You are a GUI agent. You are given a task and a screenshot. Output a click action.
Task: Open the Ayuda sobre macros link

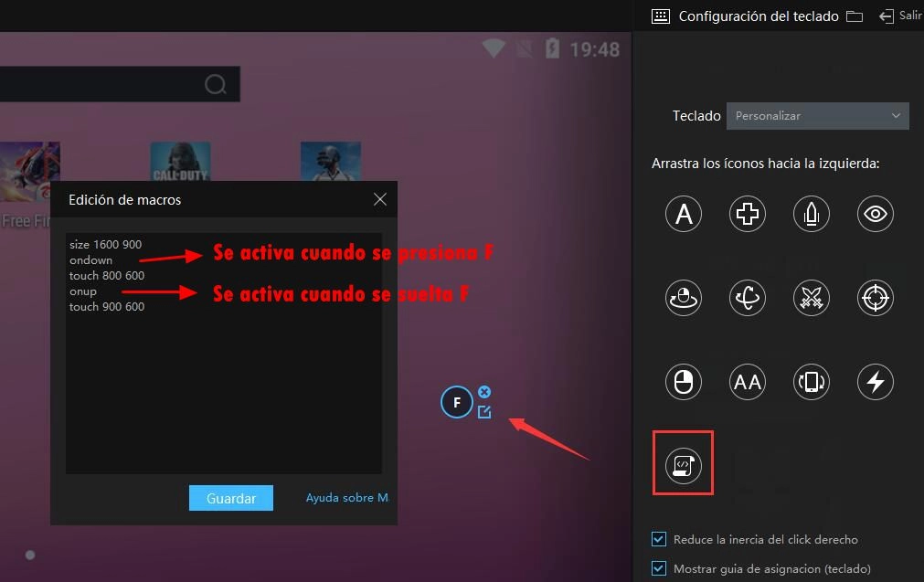[x=347, y=498]
